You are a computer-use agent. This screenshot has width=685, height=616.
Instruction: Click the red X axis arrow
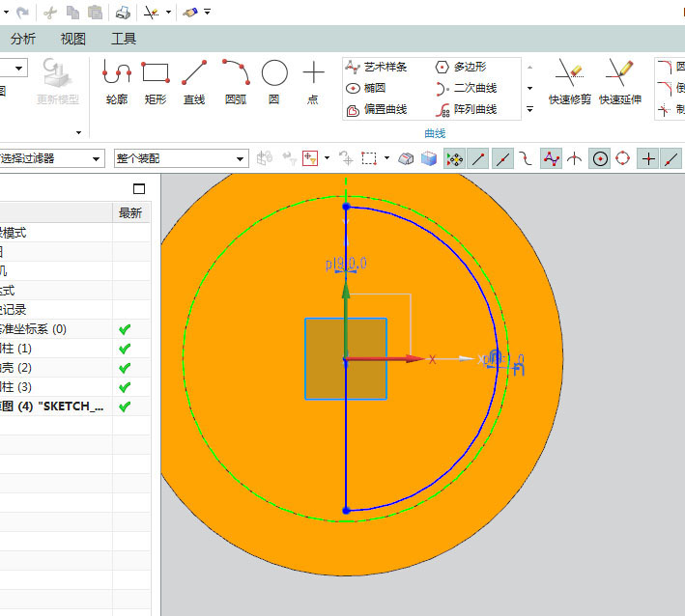[x=385, y=359]
